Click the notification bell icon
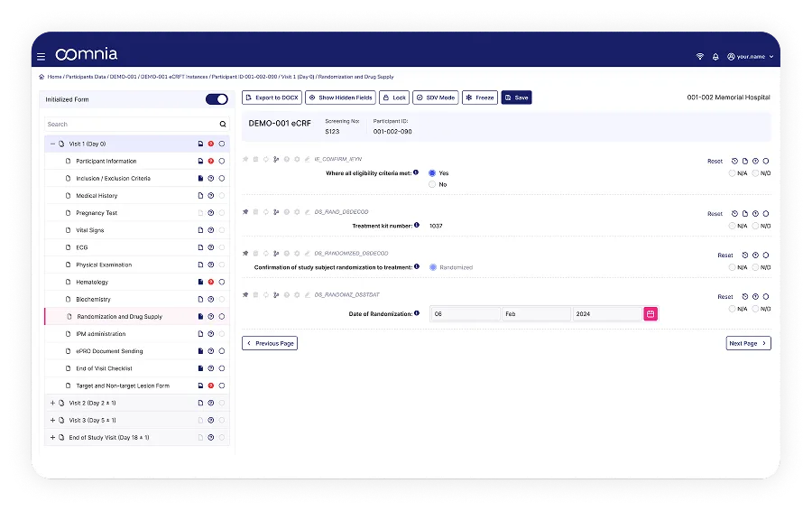 click(715, 56)
